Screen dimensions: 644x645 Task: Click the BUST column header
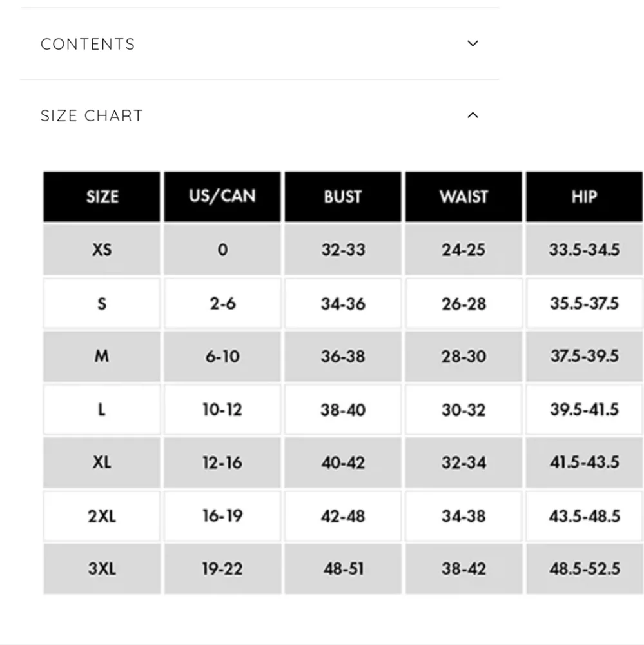343,197
